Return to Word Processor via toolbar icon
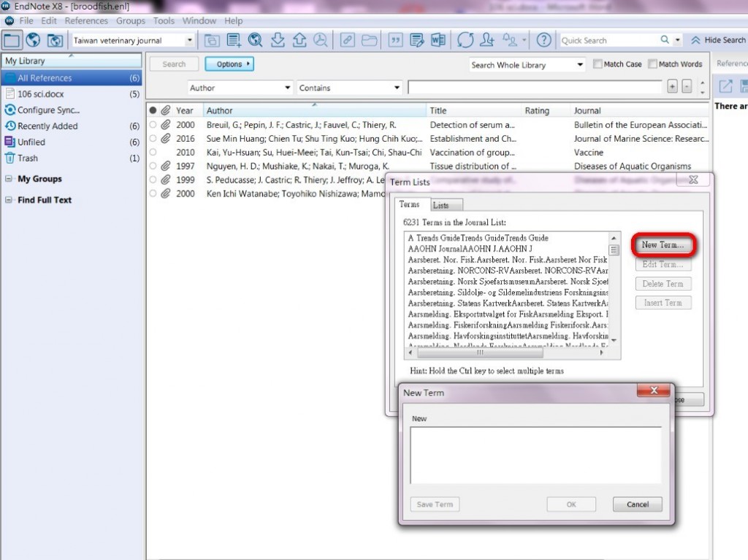 point(438,40)
